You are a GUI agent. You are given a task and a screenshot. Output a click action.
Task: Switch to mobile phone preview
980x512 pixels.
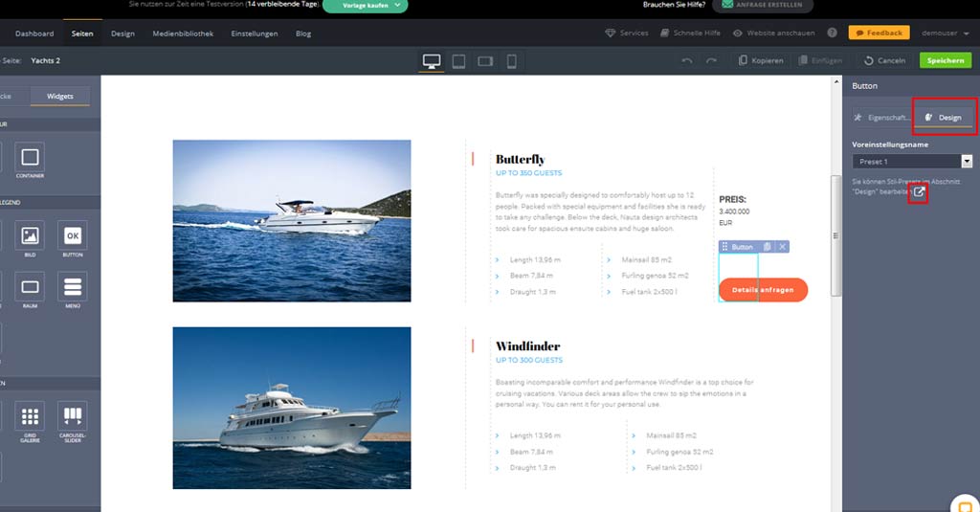[511, 61]
